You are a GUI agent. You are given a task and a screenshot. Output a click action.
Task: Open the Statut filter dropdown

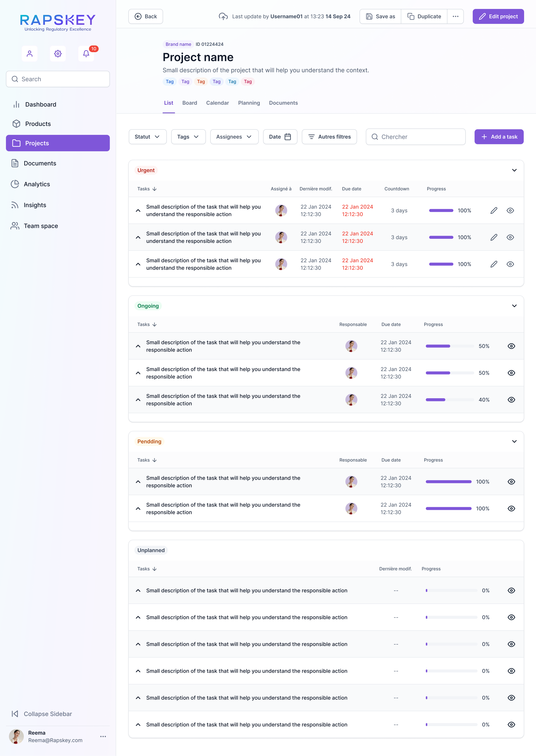[x=147, y=137]
